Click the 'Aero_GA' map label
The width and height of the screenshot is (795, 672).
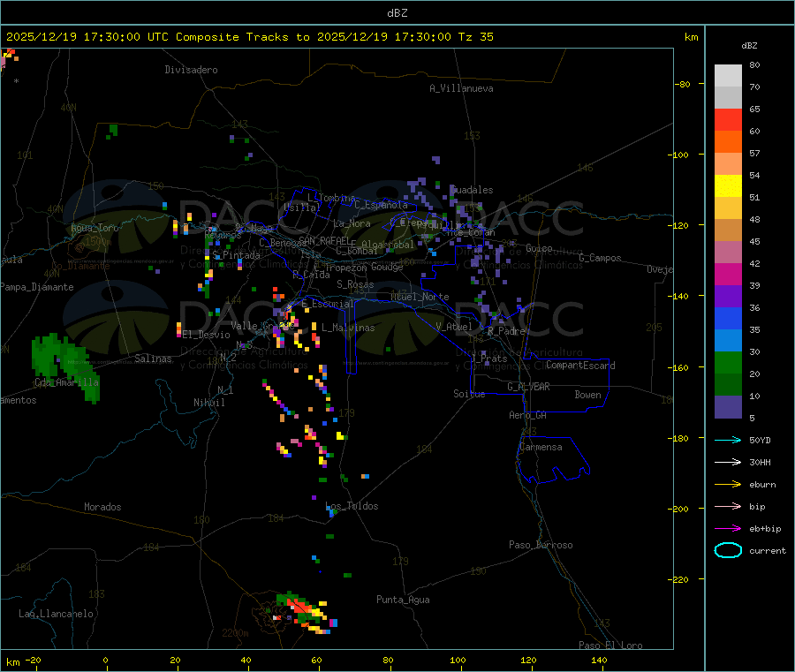tap(528, 415)
